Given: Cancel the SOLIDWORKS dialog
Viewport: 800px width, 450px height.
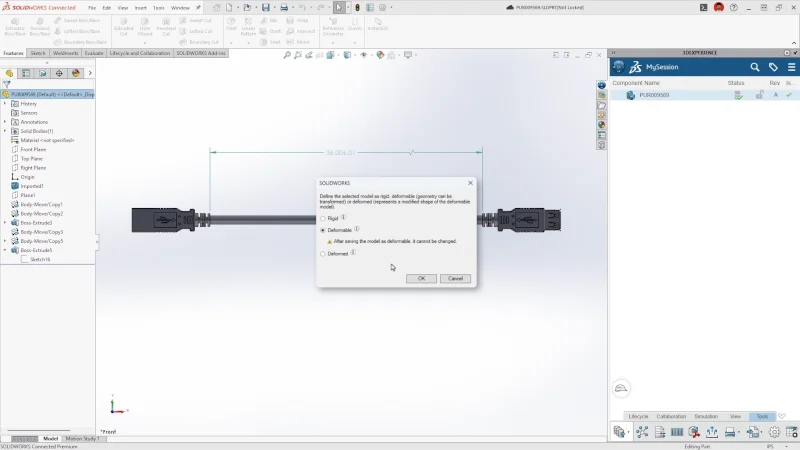Looking at the screenshot, I should 455,278.
